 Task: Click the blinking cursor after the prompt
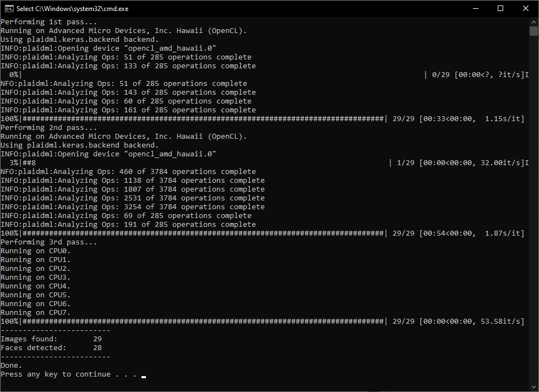click(x=144, y=376)
